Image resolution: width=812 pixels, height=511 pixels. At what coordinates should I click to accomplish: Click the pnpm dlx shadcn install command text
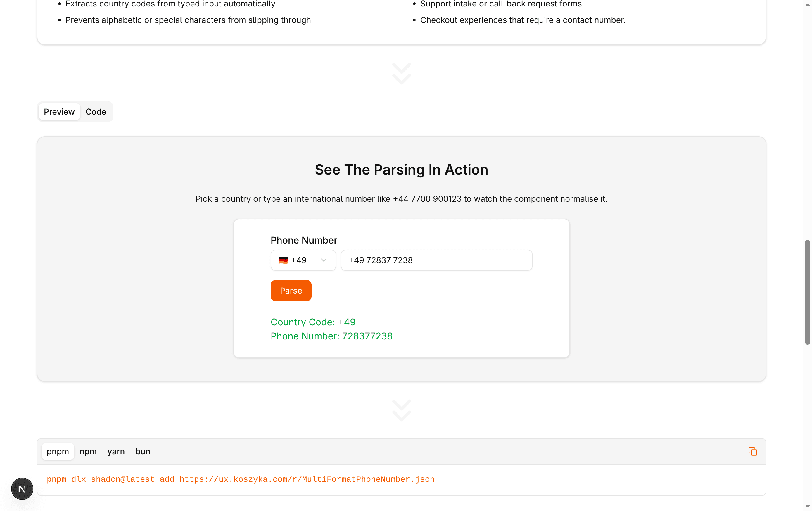(x=241, y=479)
